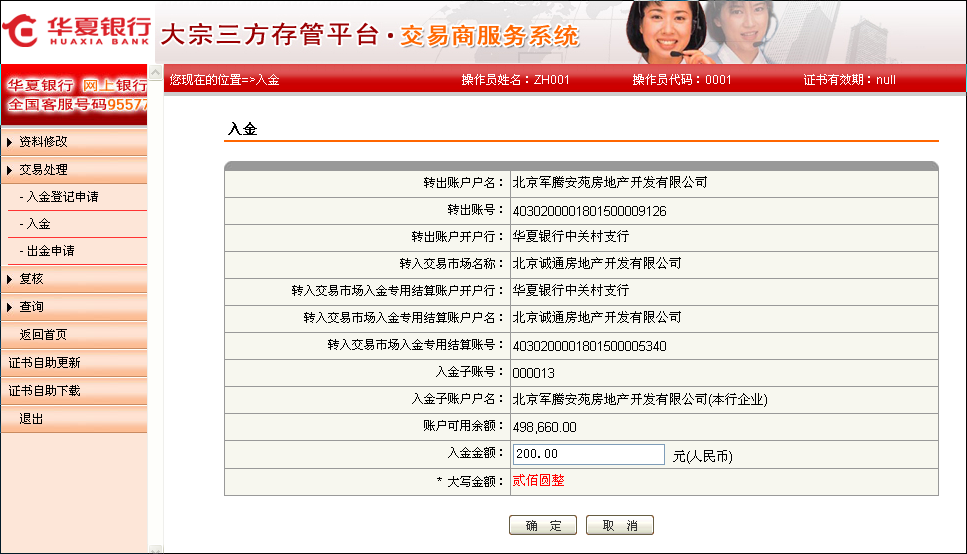
Task: Click the 取消 button
Action: tap(620, 525)
